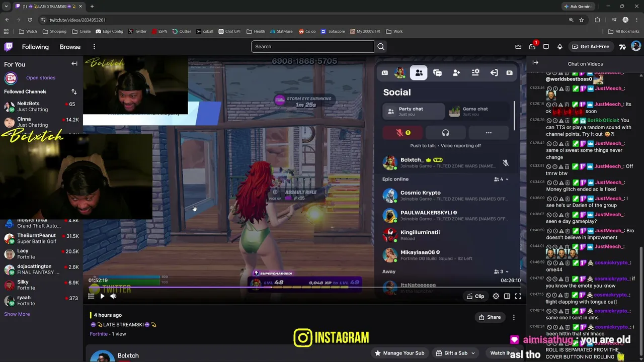Mute the video volume

coord(113,296)
